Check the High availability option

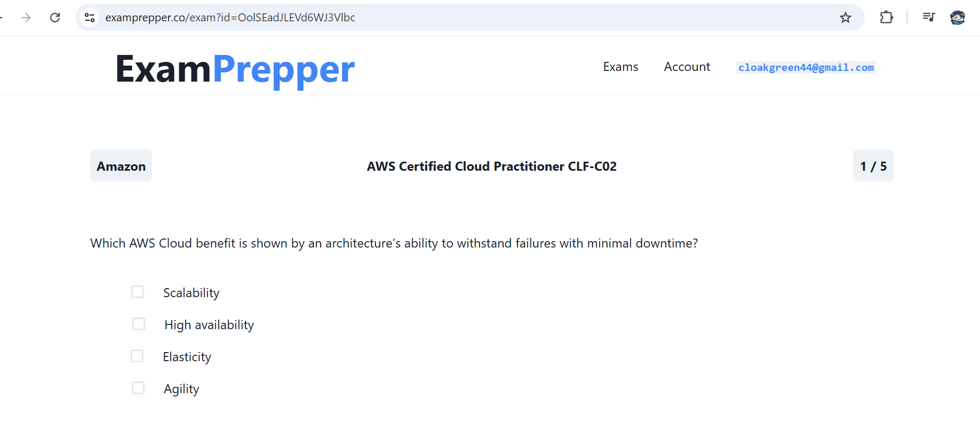pyautogui.click(x=139, y=324)
